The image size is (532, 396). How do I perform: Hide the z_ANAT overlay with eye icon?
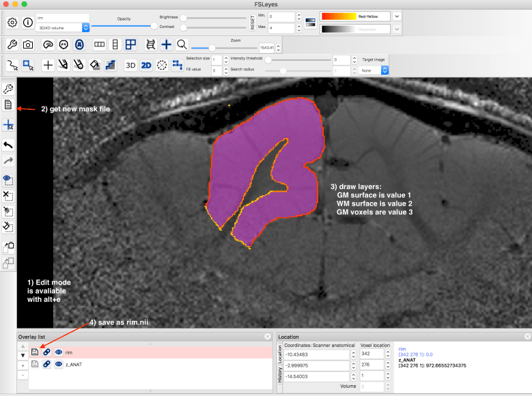point(59,365)
